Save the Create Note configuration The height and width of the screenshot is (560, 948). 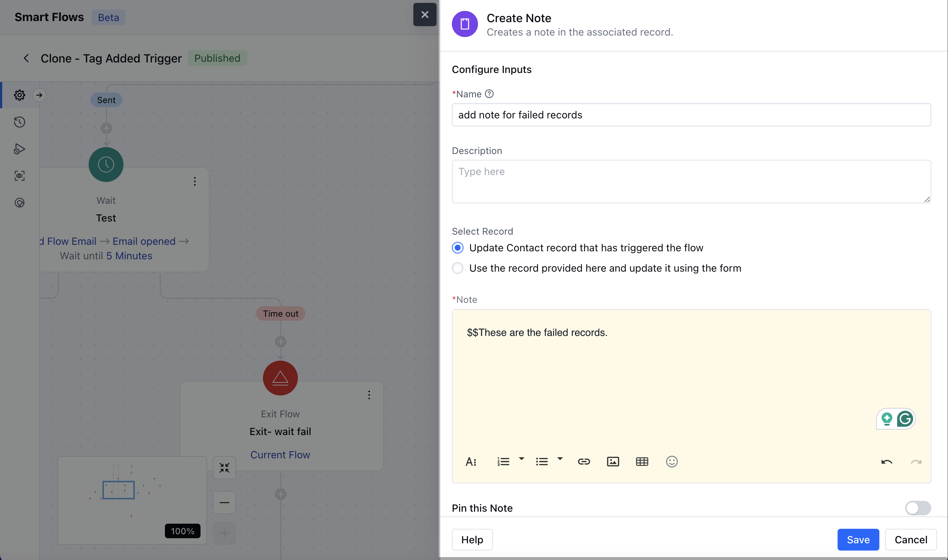858,540
